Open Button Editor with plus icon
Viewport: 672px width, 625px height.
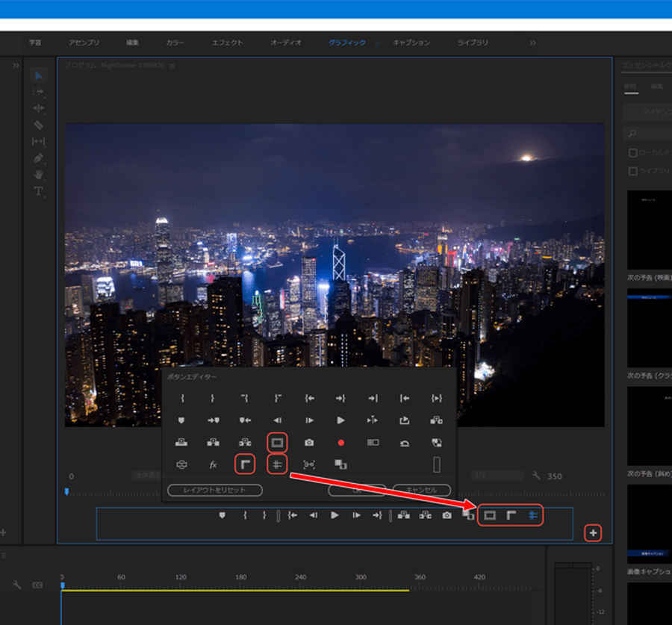[x=593, y=533]
